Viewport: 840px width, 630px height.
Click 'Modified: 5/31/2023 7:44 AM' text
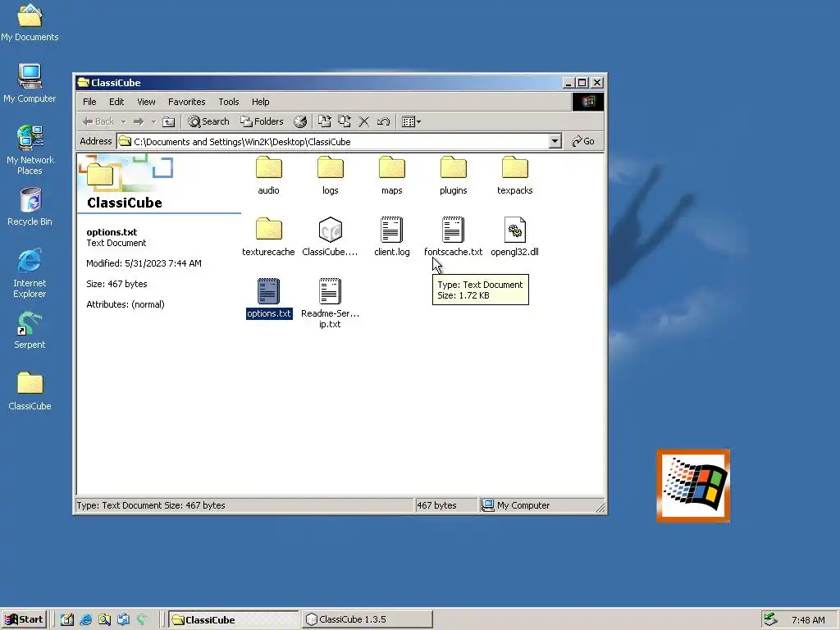[144, 263]
